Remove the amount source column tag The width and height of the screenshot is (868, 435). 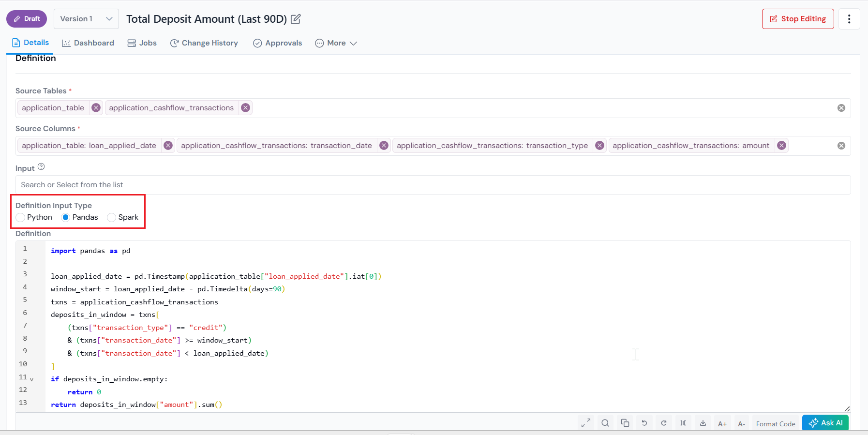[781, 145]
